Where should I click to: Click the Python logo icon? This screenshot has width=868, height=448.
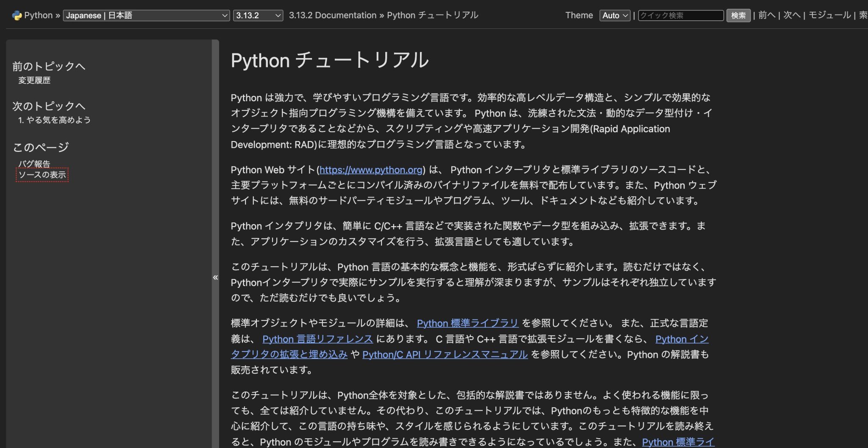tap(17, 16)
